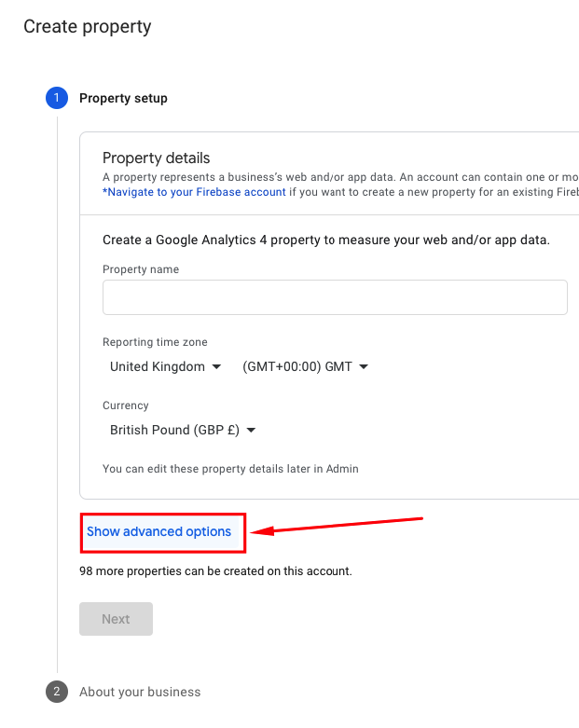The image size is (579, 728).
Task: Click the Create property page heading
Action: click(x=88, y=26)
